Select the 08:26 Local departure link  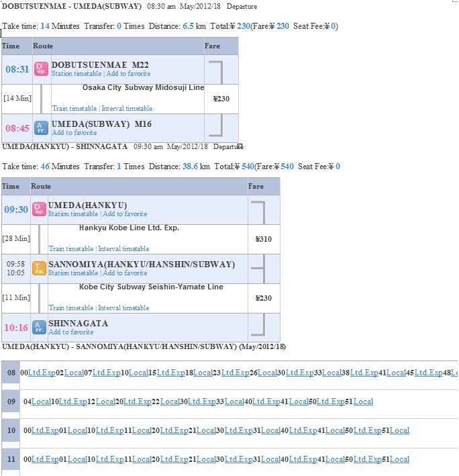(x=267, y=373)
